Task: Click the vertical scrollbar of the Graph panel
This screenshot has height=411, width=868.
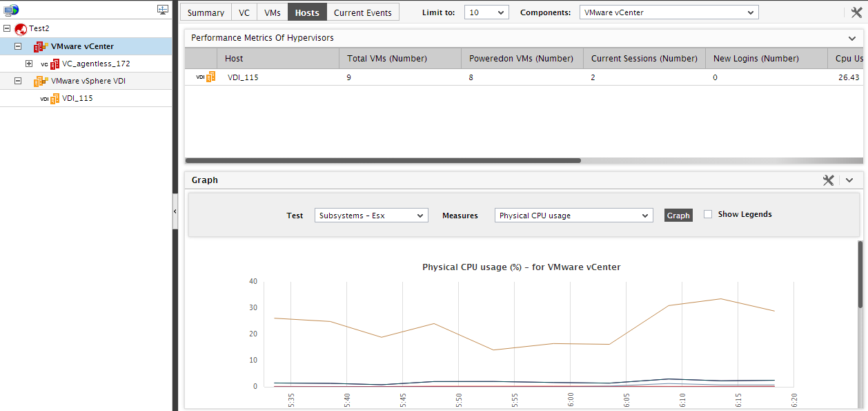Action: pyautogui.click(x=860, y=274)
